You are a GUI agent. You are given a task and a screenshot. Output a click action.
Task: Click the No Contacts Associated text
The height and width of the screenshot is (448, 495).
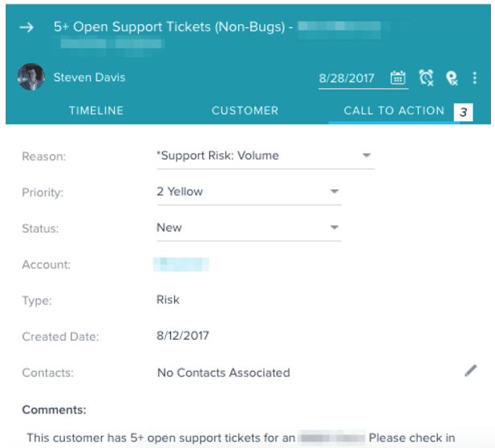pyautogui.click(x=223, y=373)
